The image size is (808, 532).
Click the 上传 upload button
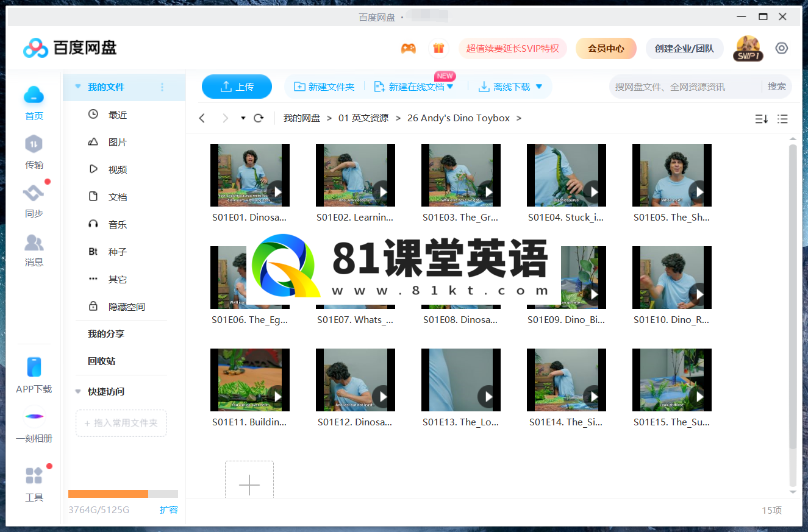click(237, 87)
